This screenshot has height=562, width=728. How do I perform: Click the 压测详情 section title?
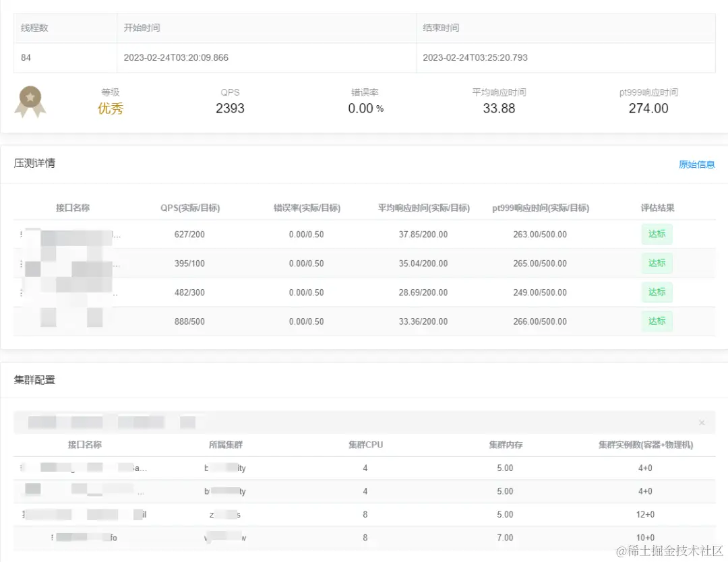(x=34, y=163)
